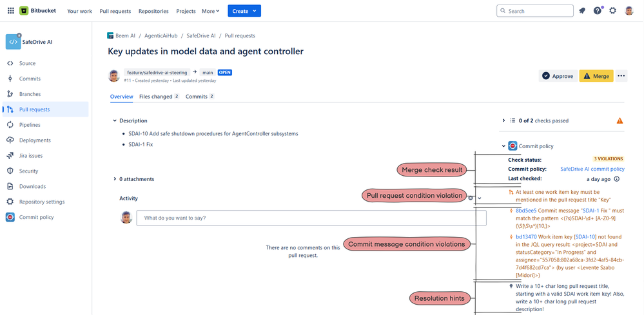
Task: Open Pull requests in top navigation
Action: [x=115, y=11]
